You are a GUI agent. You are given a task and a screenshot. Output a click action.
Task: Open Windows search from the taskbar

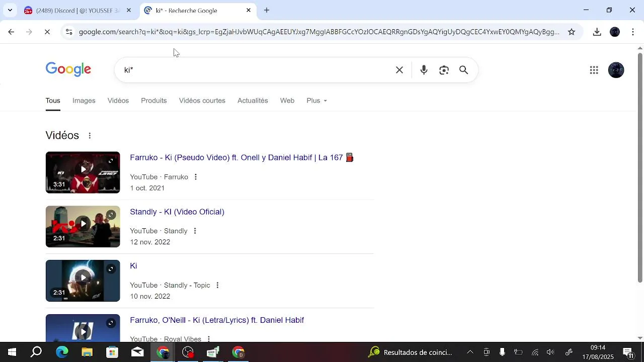[x=36, y=352]
